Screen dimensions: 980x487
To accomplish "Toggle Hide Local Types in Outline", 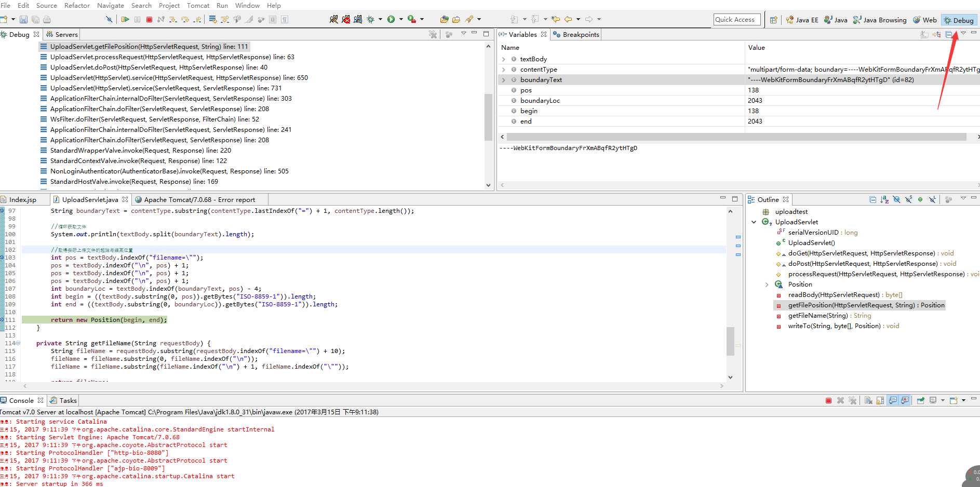I will pos(933,199).
